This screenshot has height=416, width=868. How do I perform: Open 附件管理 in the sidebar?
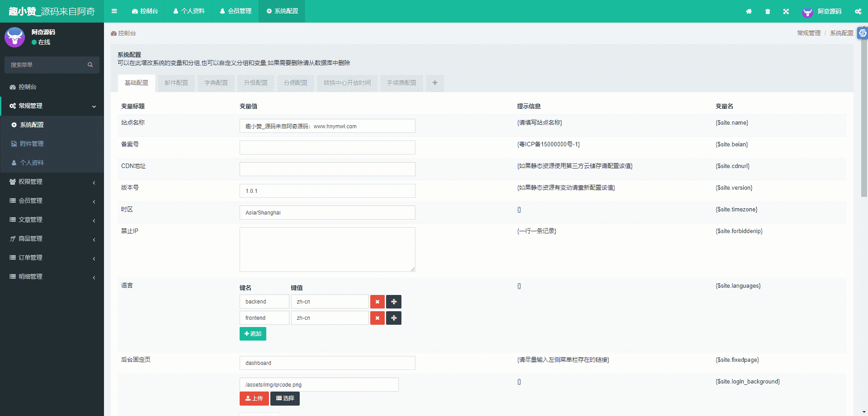tap(32, 144)
